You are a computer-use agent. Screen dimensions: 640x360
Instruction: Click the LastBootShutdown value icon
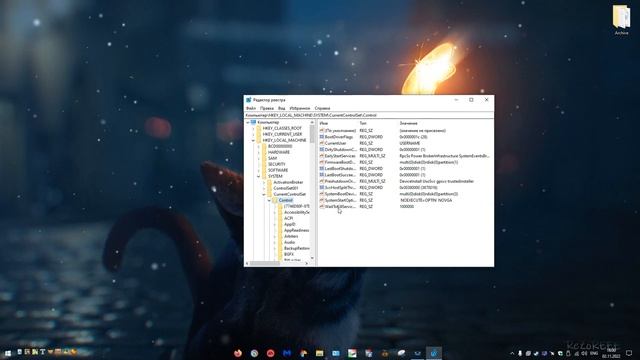[322, 169]
